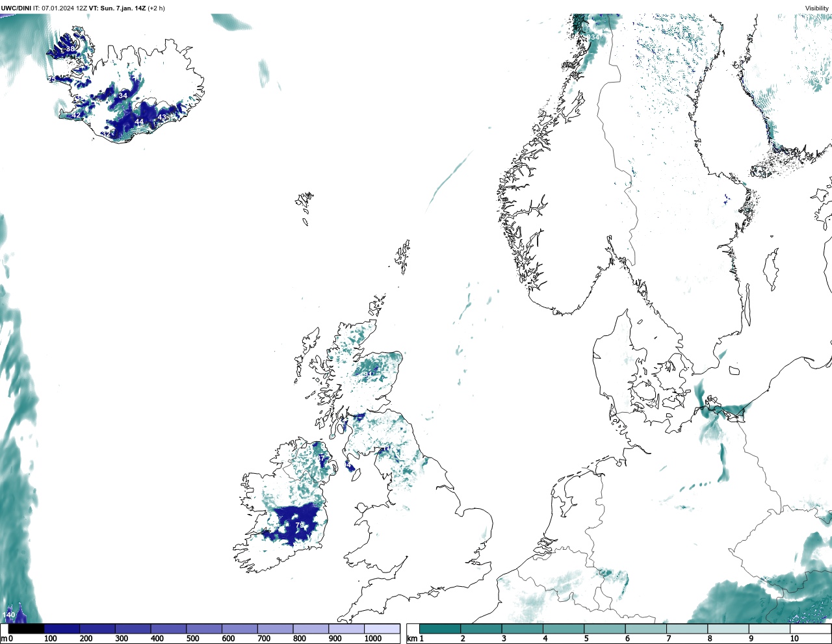Click the 1–2 km dark teal swatch
The image size is (832, 644).
440,629
